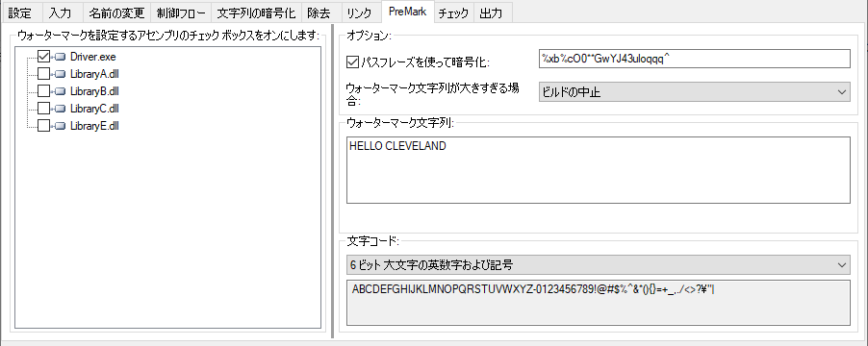
Task: Open the ビルドの中止 dropdown
Action: click(x=694, y=91)
